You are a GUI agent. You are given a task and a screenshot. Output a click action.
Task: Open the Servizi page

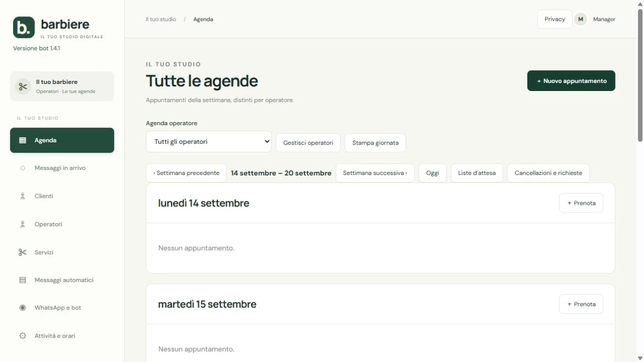tap(62, 252)
